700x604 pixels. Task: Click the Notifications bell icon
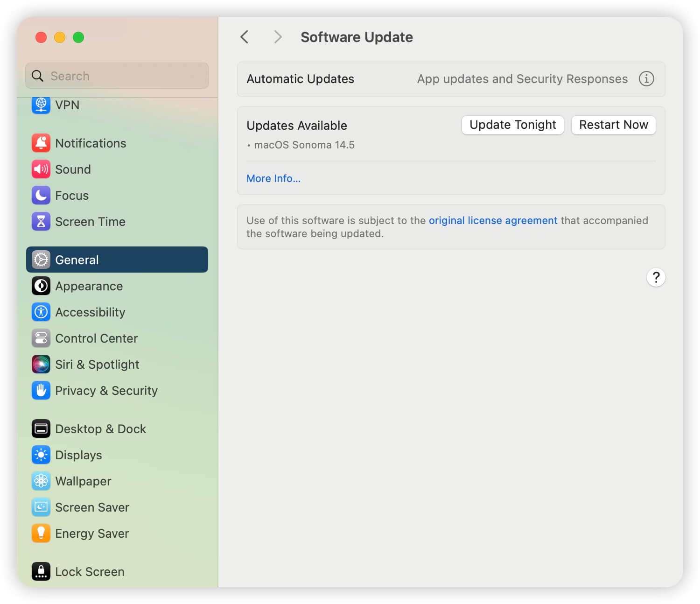tap(41, 143)
